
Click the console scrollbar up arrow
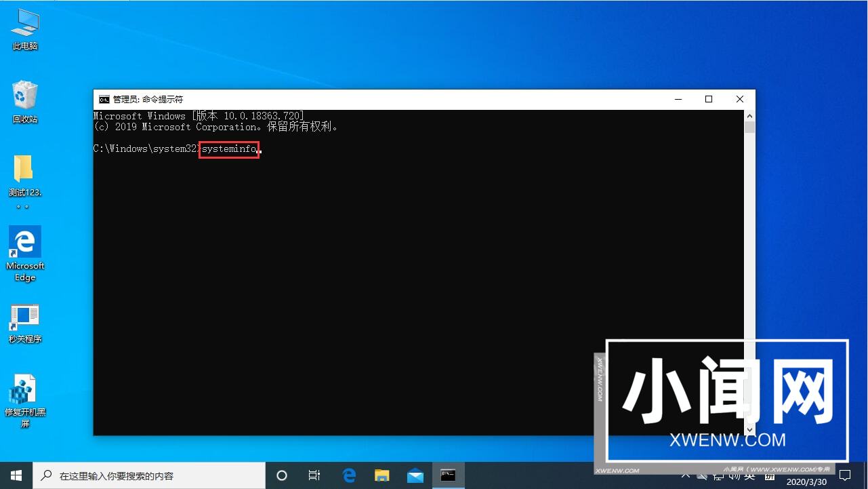749,116
